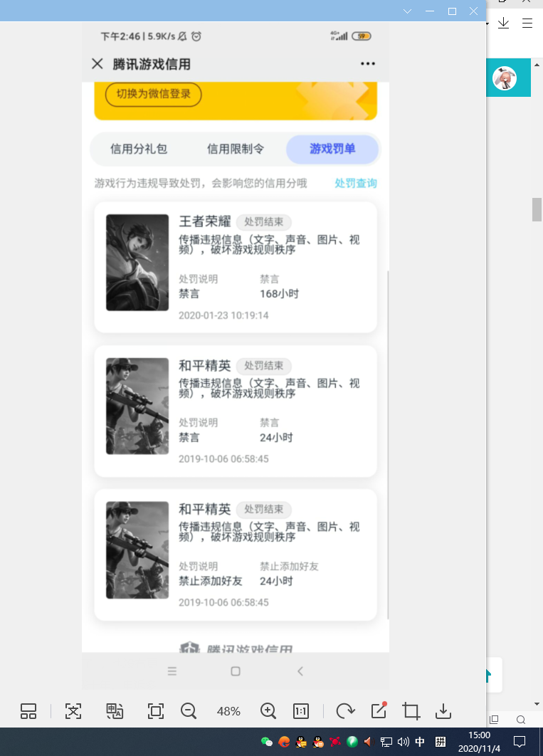This screenshot has height=756, width=543.
Task: Open the three-dot more options menu
Action: coord(368,63)
